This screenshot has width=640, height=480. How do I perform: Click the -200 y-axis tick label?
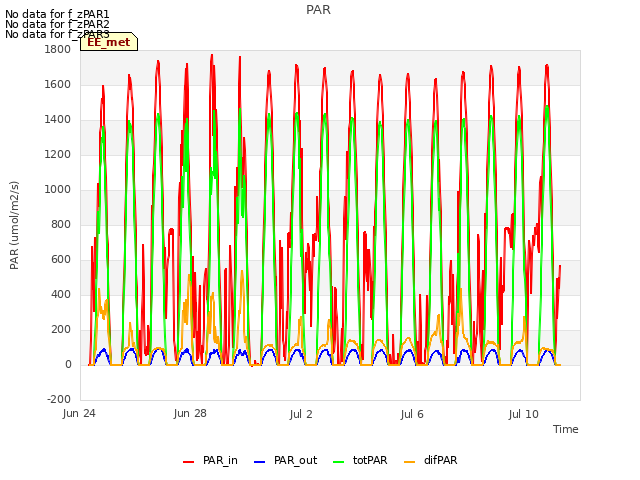[x=59, y=399]
